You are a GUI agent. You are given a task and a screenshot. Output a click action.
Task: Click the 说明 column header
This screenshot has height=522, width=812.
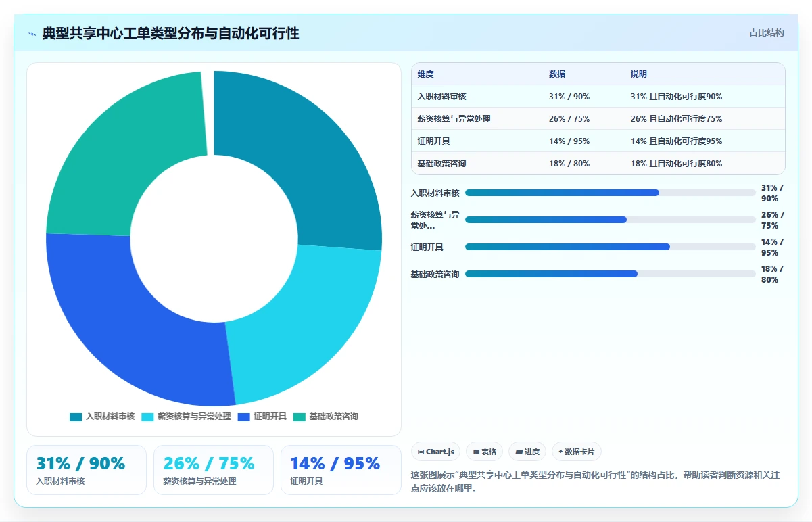pos(639,74)
